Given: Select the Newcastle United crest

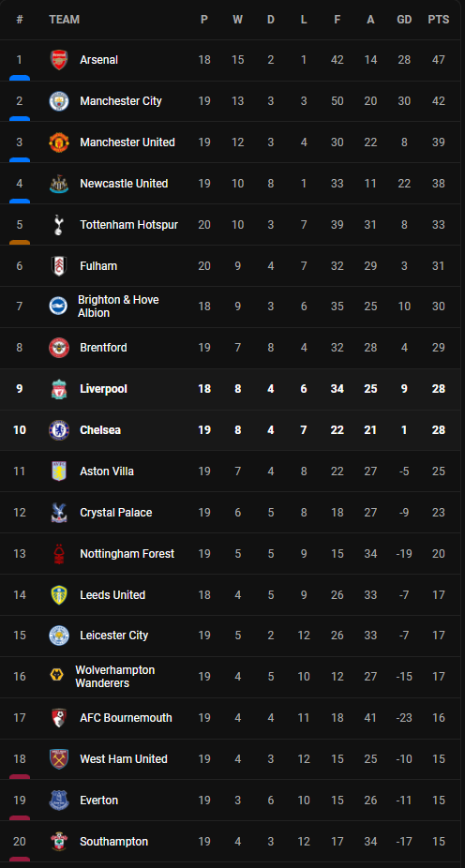Looking at the screenshot, I should [x=59, y=184].
